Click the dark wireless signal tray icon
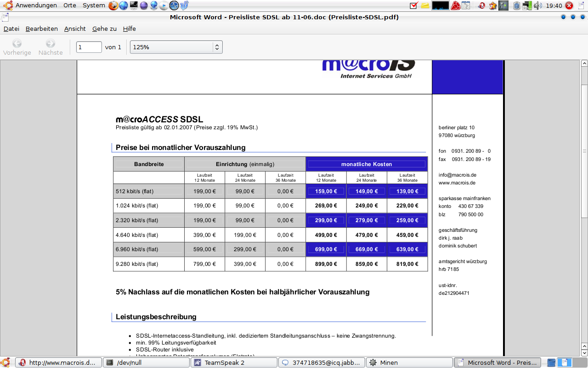Image resolution: width=588 pixels, height=368 pixels. pyautogui.click(x=503, y=6)
